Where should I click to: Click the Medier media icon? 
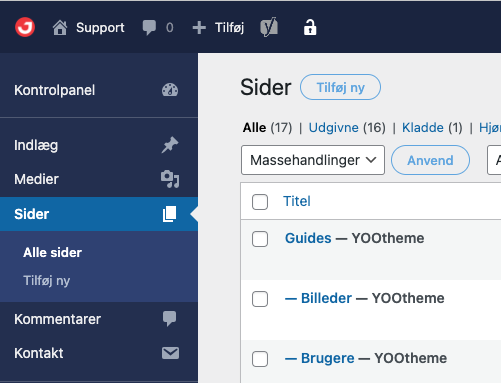[x=170, y=179]
